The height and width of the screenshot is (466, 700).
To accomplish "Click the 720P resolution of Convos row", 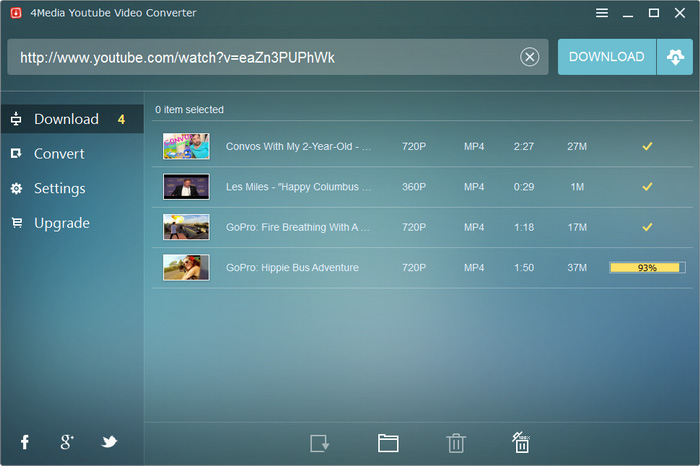I will [414, 146].
